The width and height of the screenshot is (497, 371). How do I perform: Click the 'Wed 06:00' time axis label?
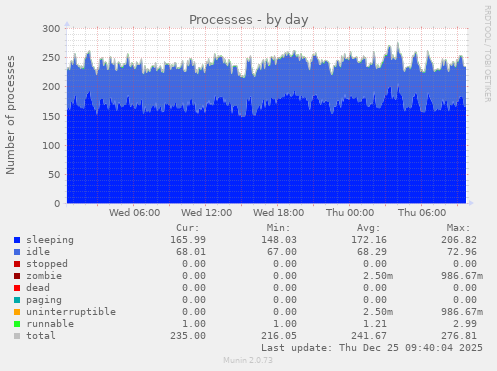(134, 213)
